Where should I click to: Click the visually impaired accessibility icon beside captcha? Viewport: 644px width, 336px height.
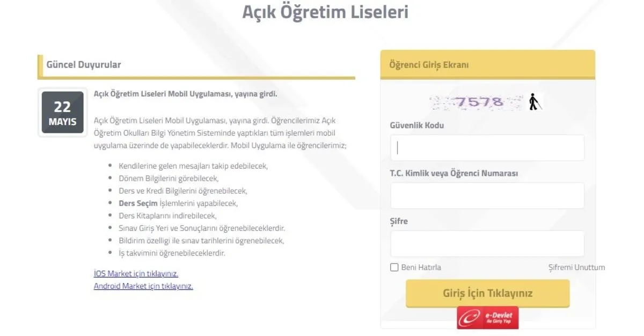[533, 102]
